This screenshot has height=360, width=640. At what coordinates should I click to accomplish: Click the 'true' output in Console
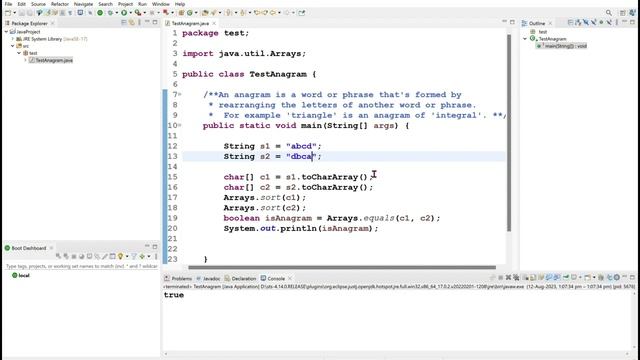(x=174, y=295)
